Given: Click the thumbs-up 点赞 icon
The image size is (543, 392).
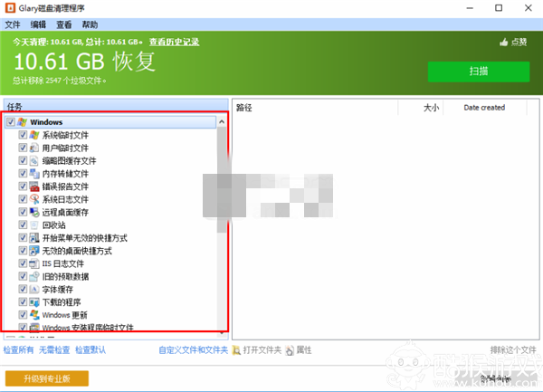Looking at the screenshot, I should (504, 43).
